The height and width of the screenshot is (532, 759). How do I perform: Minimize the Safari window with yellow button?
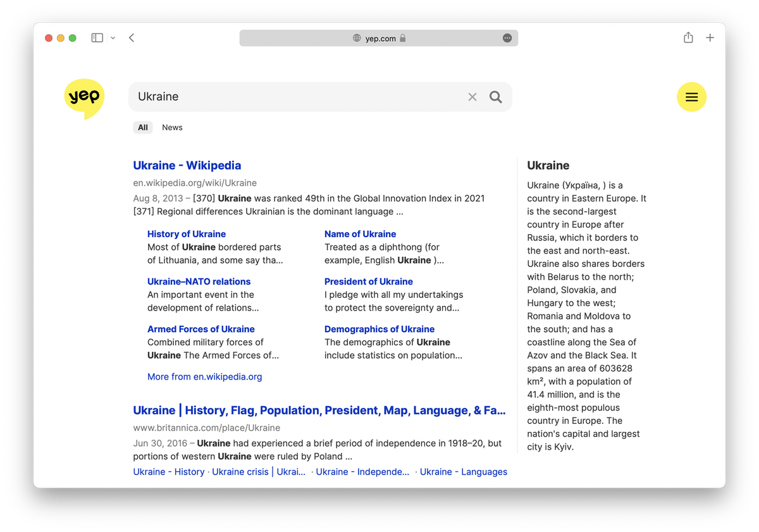[61, 38]
